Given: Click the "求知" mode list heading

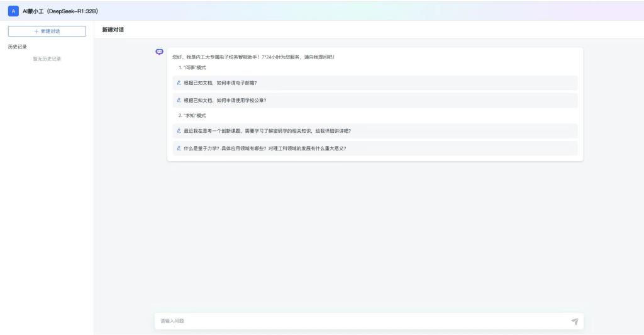Looking at the screenshot, I should 192,116.
